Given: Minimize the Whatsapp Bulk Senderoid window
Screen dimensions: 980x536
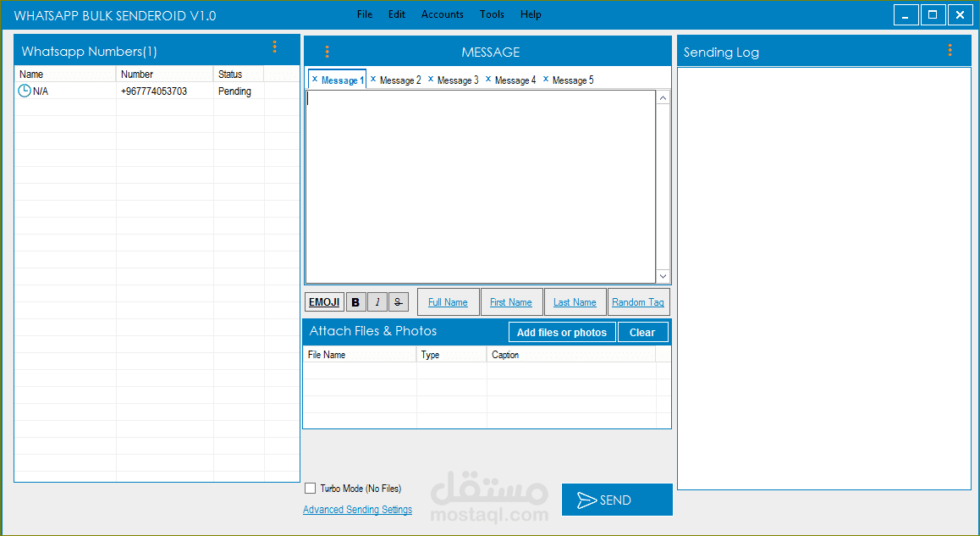Looking at the screenshot, I should click(906, 15).
